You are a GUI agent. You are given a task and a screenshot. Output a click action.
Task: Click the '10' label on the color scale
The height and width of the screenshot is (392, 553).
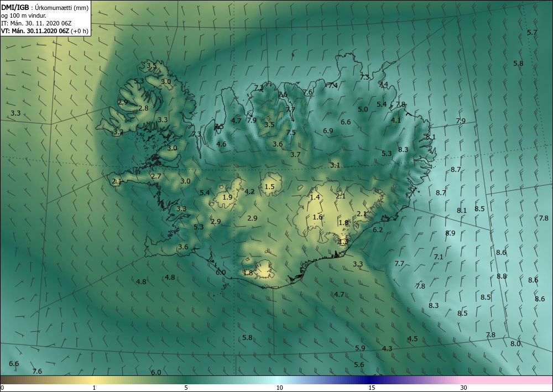(279, 388)
